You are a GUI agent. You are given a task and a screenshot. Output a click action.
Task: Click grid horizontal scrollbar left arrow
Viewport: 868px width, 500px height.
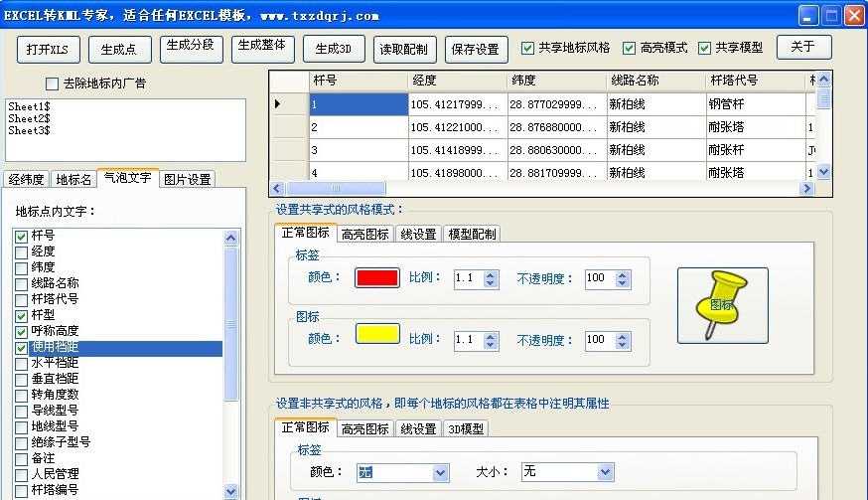(278, 189)
